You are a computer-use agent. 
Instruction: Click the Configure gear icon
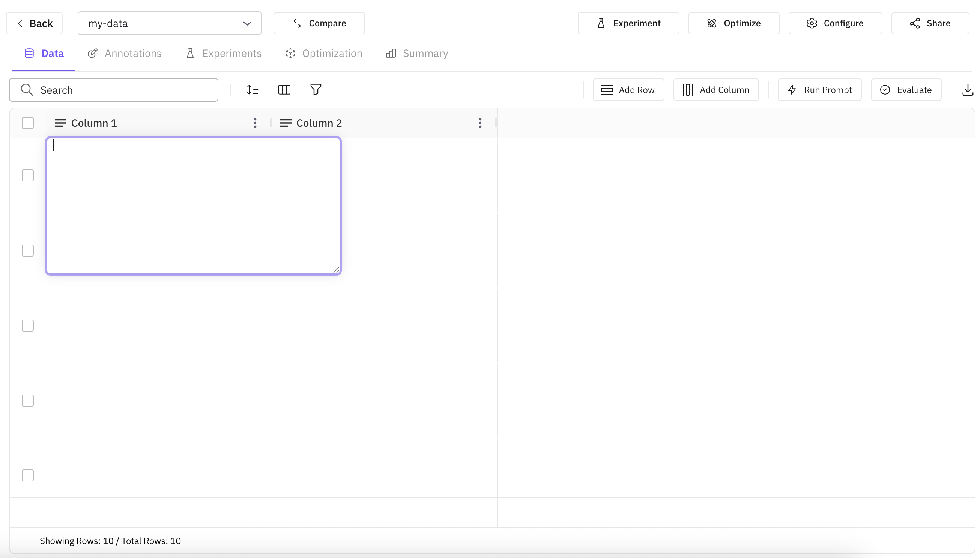click(812, 23)
